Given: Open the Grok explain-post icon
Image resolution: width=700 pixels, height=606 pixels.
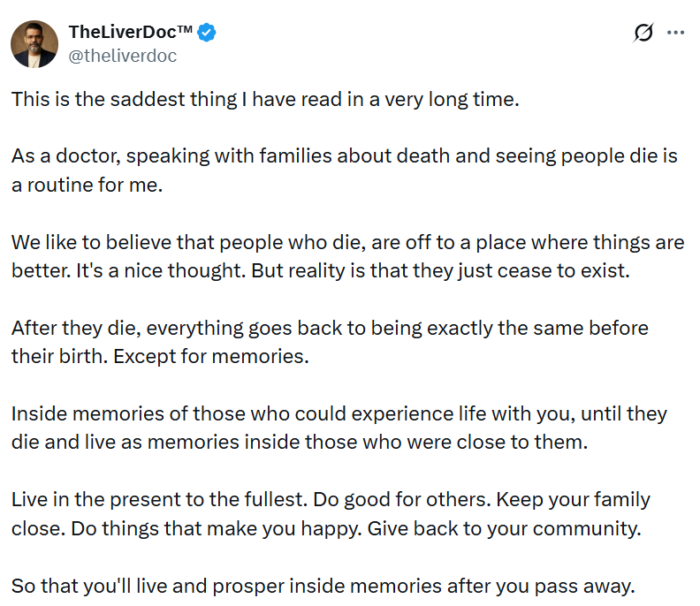Looking at the screenshot, I should tap(644, 34).
